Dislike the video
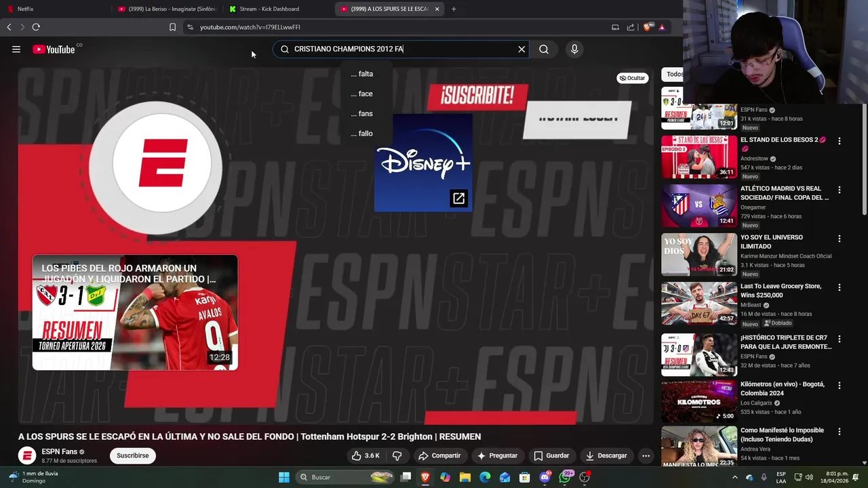 (x=397, y=455)
